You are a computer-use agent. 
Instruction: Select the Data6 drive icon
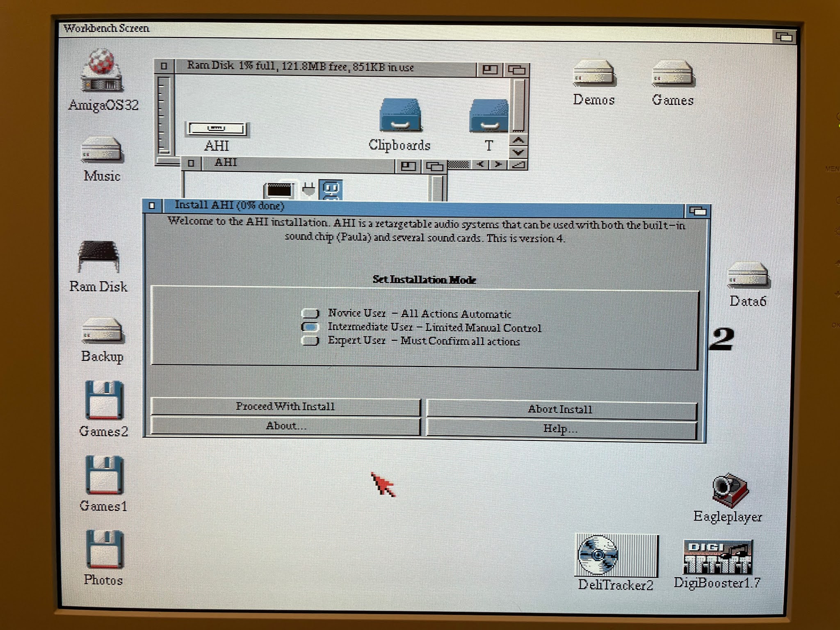(749, 276)
